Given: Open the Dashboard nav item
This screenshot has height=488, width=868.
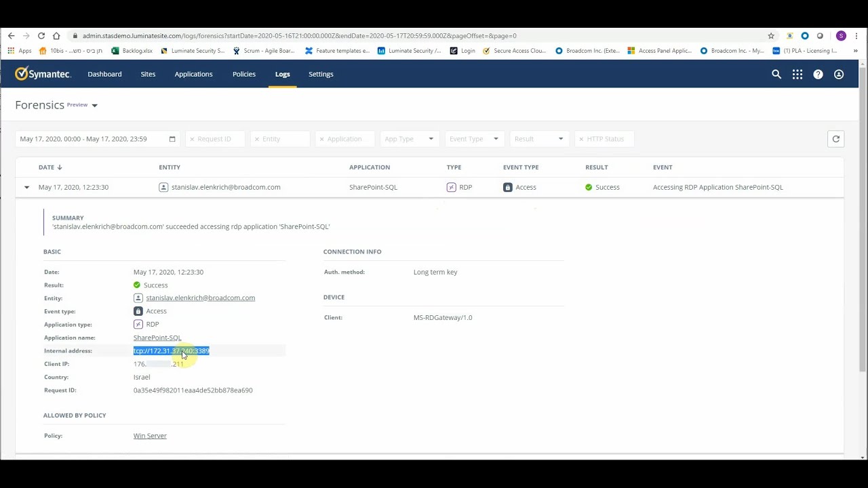Looking at the screenshot, I should coord(104,74).
